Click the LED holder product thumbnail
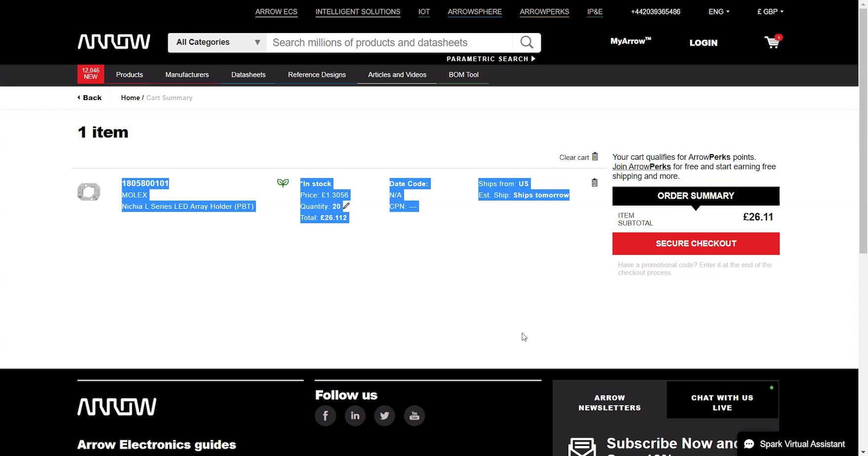Screen dimensions: 868x456 click(89, 192)
